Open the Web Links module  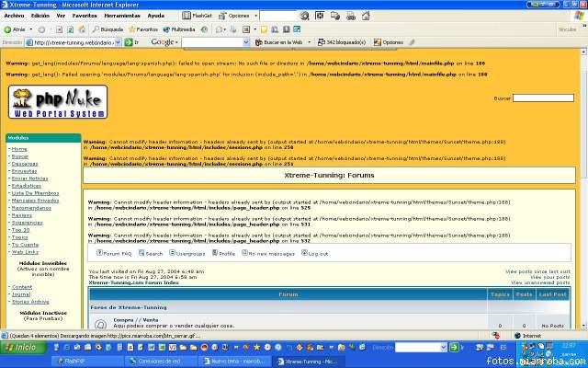point(25,252)
